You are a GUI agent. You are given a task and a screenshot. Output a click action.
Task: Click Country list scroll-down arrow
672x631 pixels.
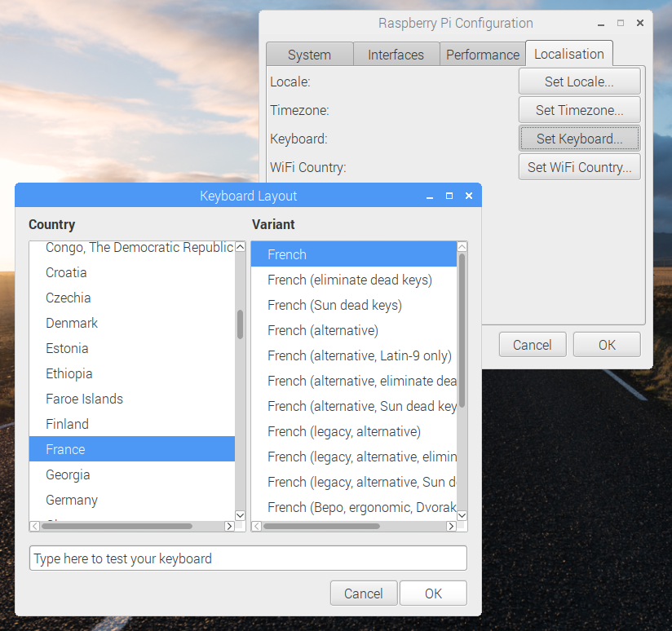(x=240, y=515)
